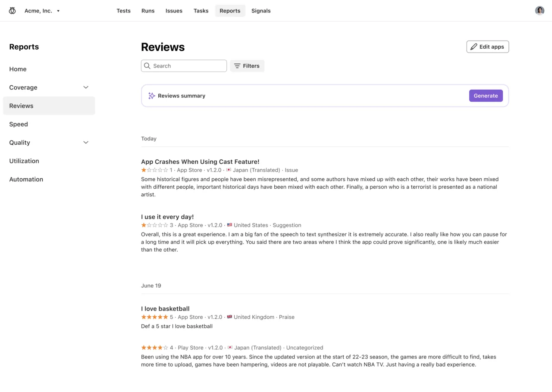Click the Acme company logo top left
Viewport: 552px width, 392px height.
click(x=12, y=10)
